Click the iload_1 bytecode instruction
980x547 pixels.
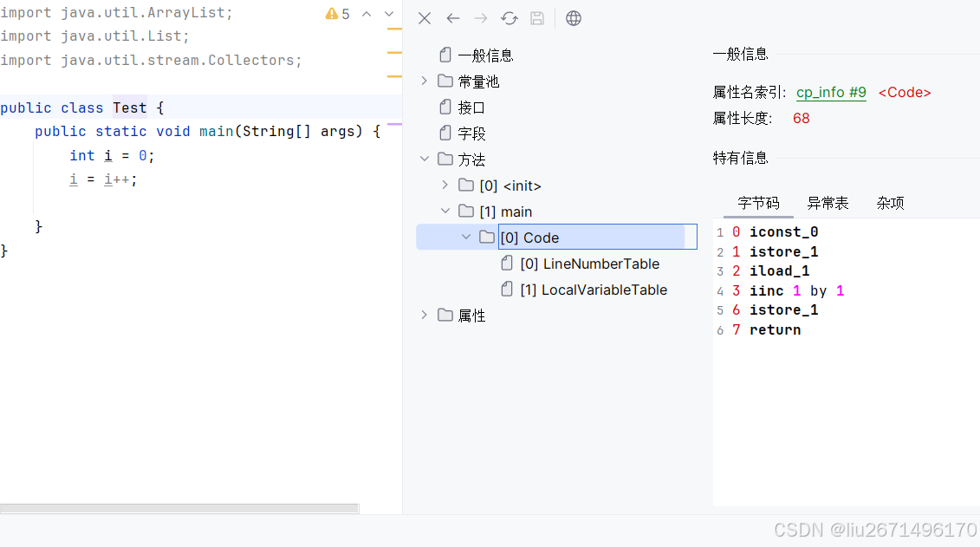coord(779,270)
